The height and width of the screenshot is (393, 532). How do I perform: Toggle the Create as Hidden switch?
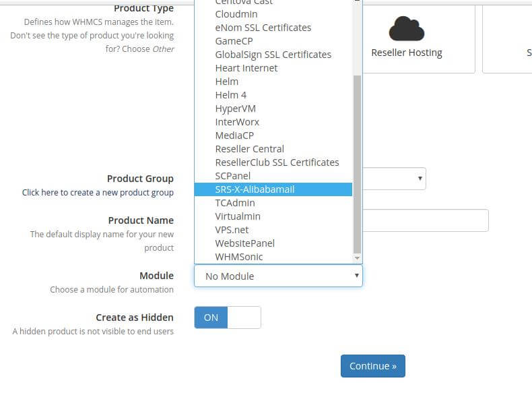pyautogui.click(x=228, y=318)
